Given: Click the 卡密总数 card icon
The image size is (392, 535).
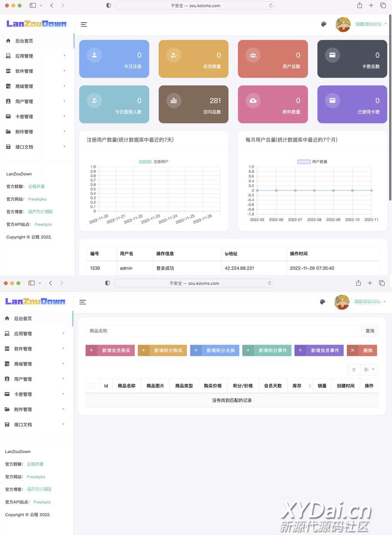Looking at the screenshot, I should pos(332,55).
